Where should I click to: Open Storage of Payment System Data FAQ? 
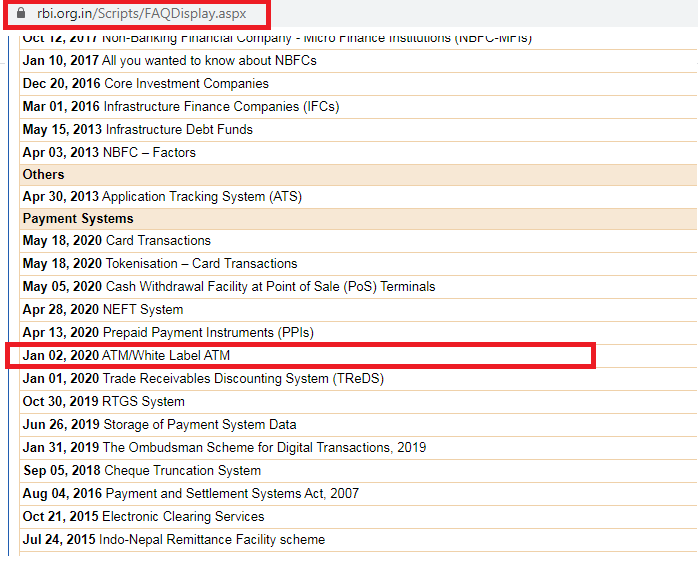(200, 425)
